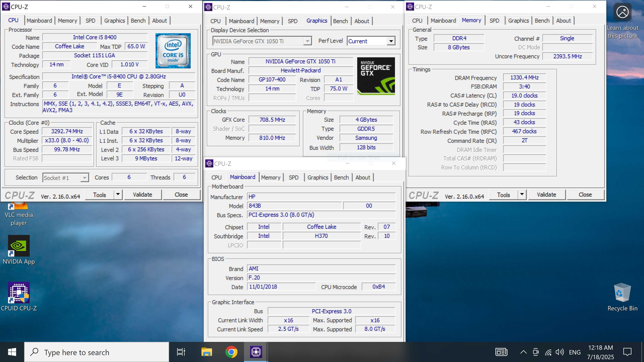Show hidden system tray icons
The width and height of the screenshot is (644, 362).
(x=523, y=352)
